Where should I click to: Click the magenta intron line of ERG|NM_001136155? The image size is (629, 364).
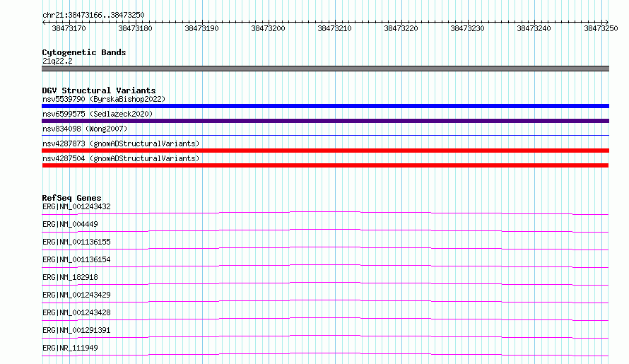[325, 247]
